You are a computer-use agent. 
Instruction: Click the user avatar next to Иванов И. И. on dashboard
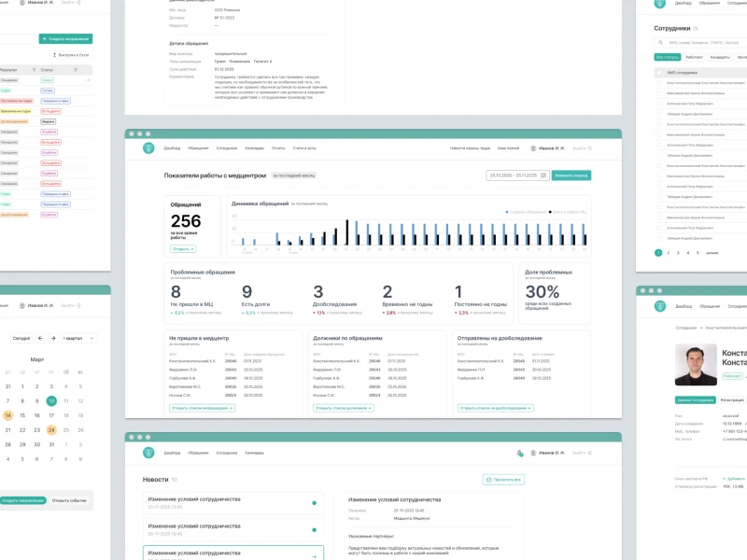pyautogui.click(x=533, y=148)
